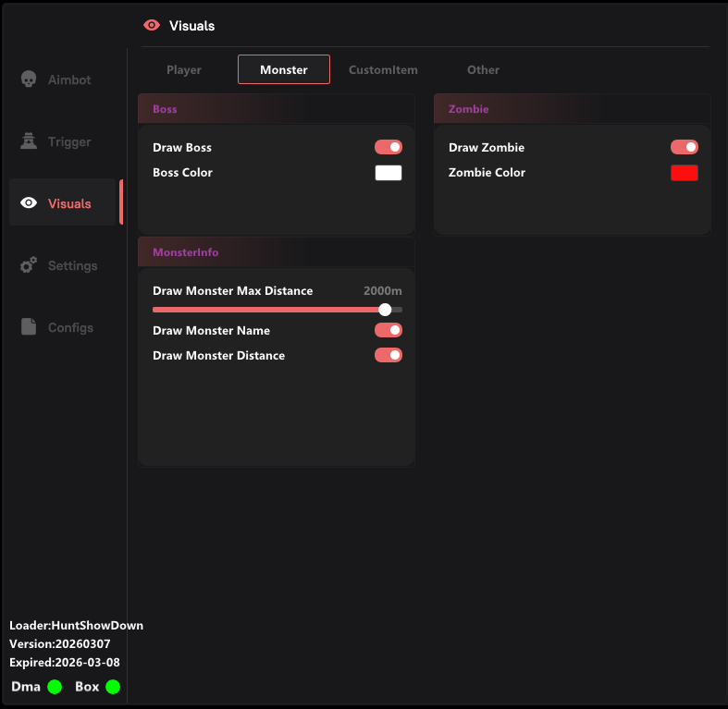Switch to the Player tab
Viewport: 728px width, 709px height.
tap(184, 70)
